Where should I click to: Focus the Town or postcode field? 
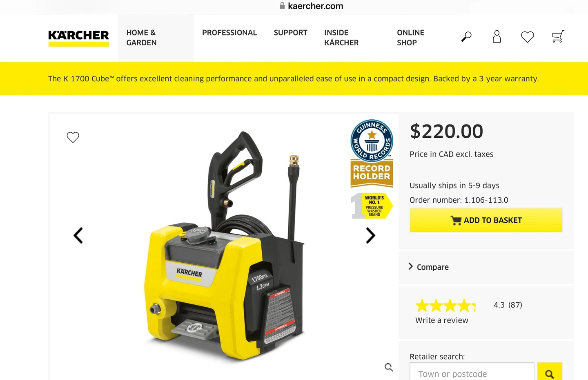[472, 373]
